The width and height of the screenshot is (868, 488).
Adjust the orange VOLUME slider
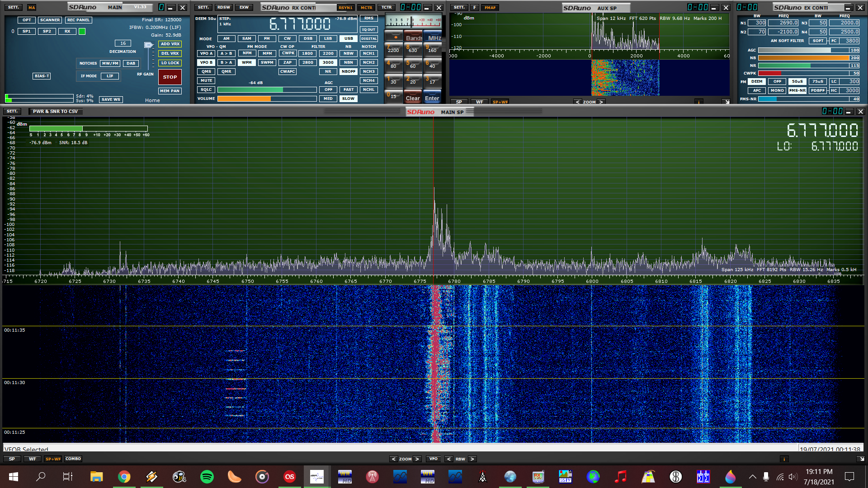tap(267, 99)
